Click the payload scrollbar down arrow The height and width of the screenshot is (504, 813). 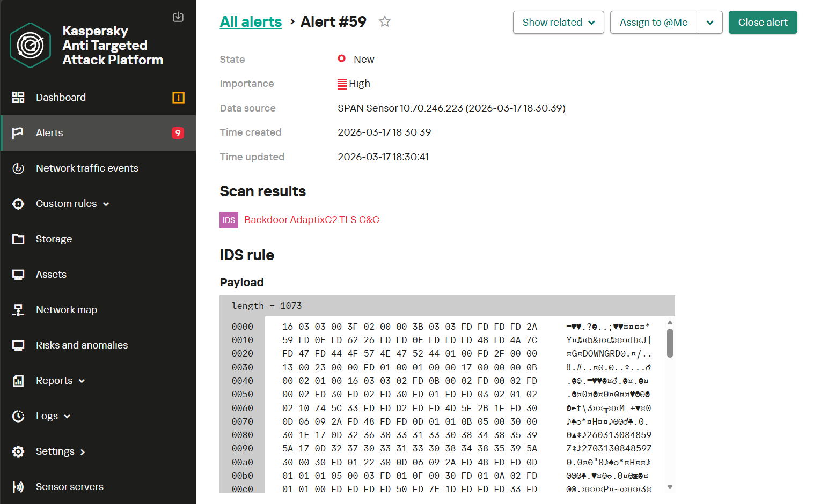click(670, 487)
